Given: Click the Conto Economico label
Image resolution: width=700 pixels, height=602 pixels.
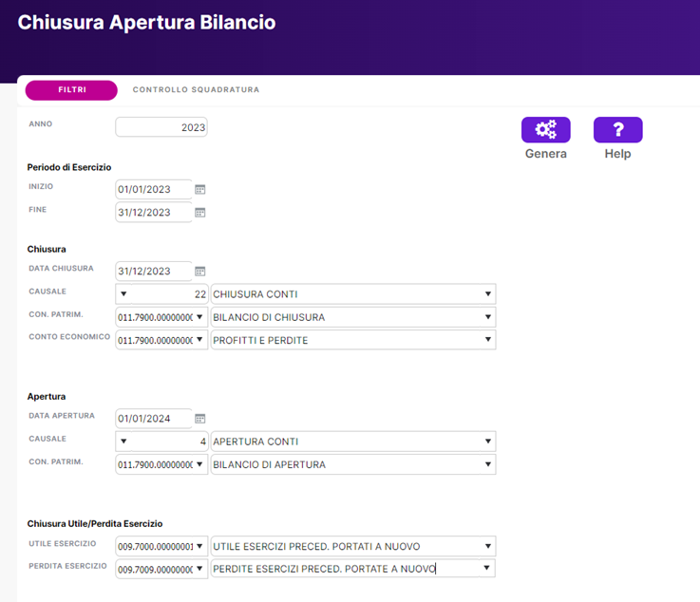Looking at the screenshot, I should (69, 337).
